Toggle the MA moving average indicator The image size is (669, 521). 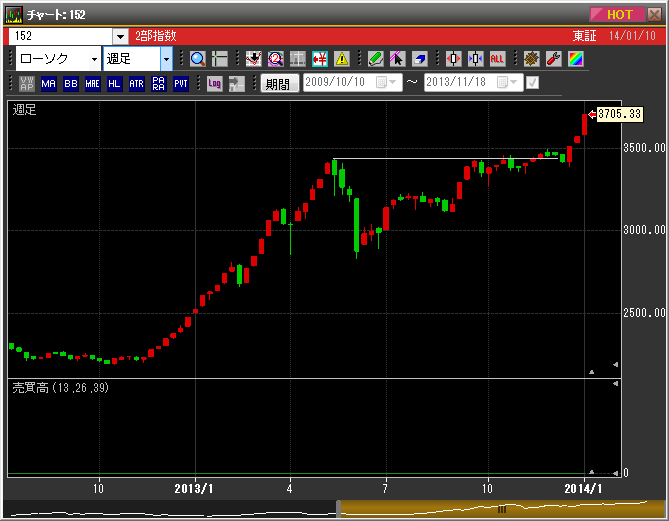pos(49,84)
